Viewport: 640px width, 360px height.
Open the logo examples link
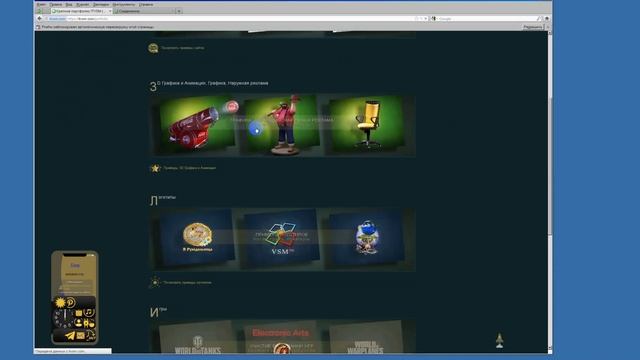[x=187, y=282]
